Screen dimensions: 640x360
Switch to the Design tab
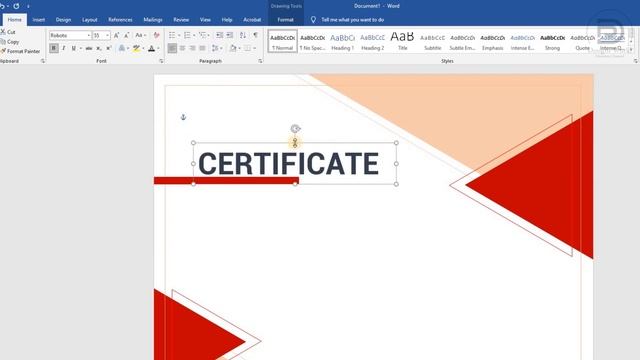coord(63,20)
